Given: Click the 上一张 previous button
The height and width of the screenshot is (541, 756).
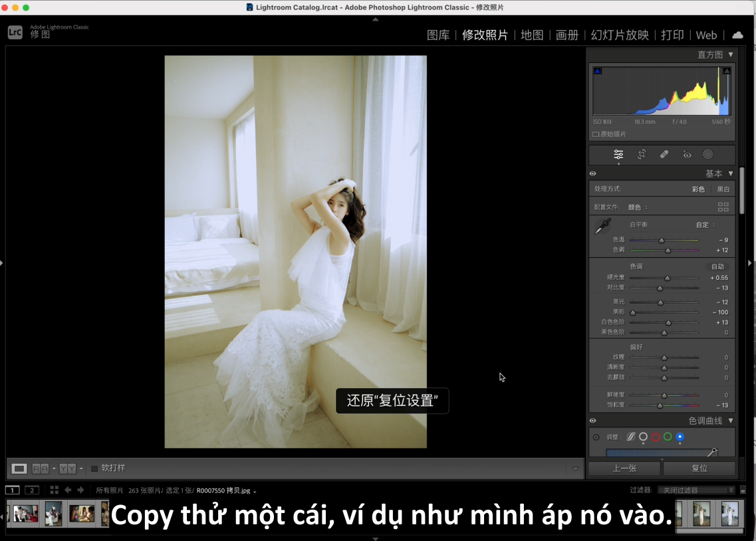Looking at the screenshot, I should (x=624, y=468).
